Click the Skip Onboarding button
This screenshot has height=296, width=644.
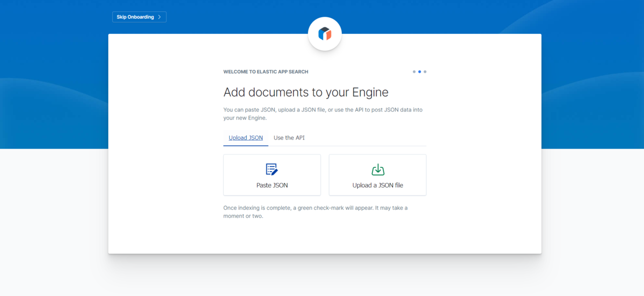coord(139,17)
